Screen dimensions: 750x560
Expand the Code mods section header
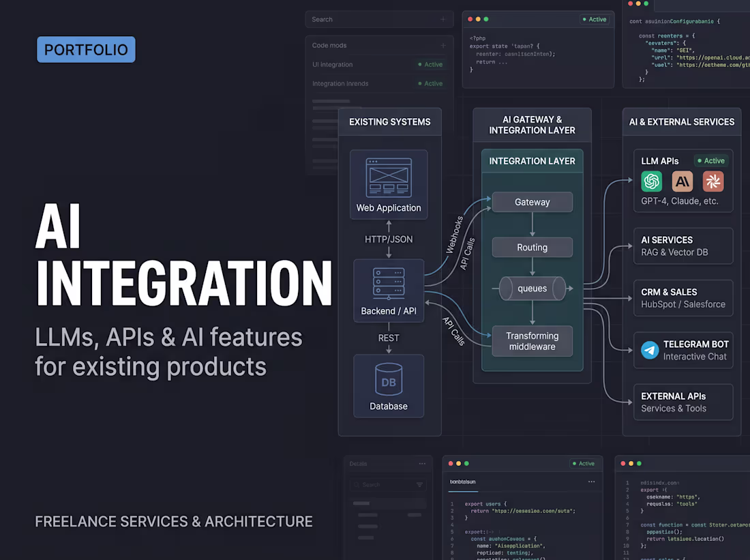click(379, 46)
